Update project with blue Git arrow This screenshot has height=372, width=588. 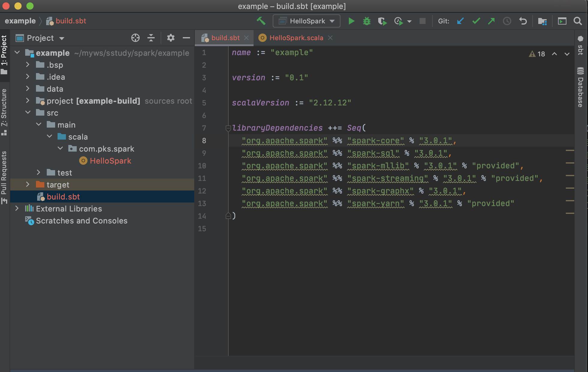tap(460, 21)
